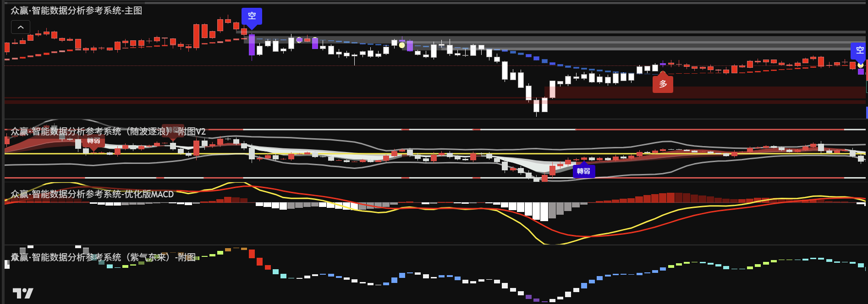Click the blue 空 signal label at the left price peak

click(x=252, y=16)
